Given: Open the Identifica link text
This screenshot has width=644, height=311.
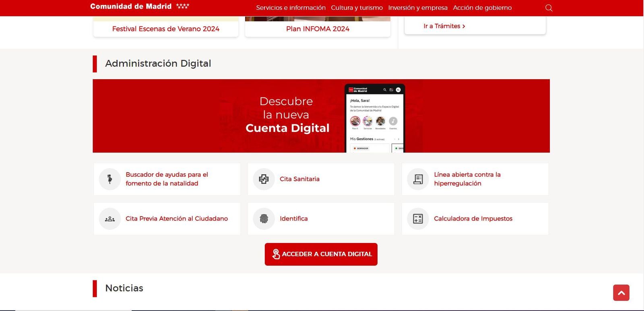Looking at the screenshot, I should click(293, 219).
